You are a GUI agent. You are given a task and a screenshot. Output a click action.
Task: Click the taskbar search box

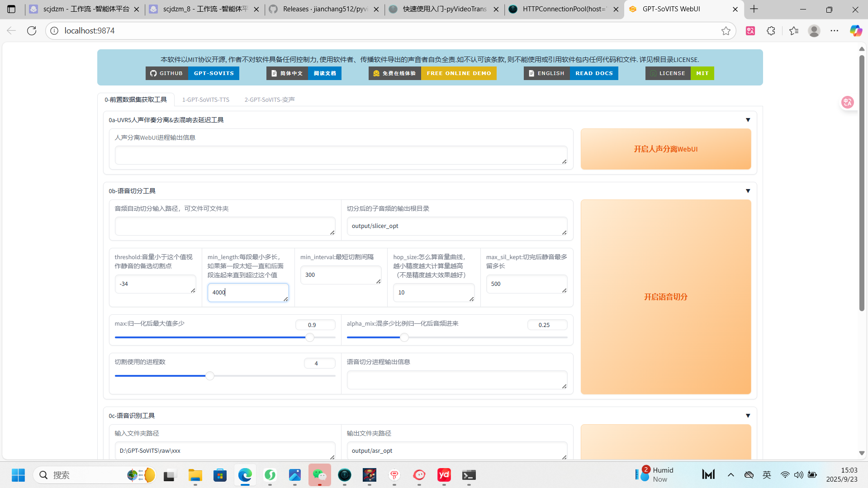pos(95,475)
